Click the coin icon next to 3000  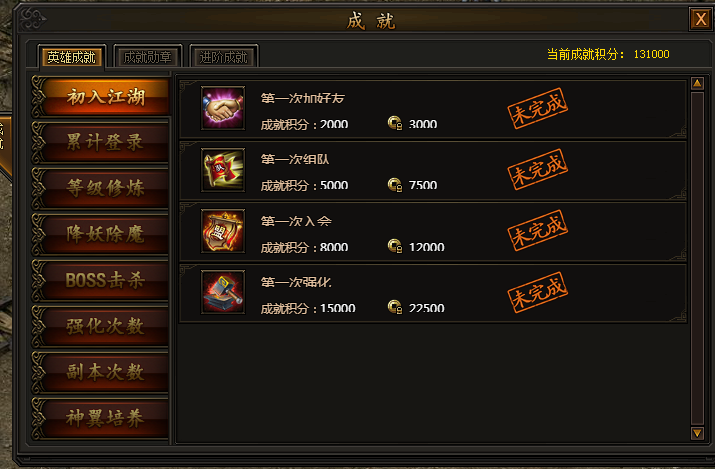point(395,123)
